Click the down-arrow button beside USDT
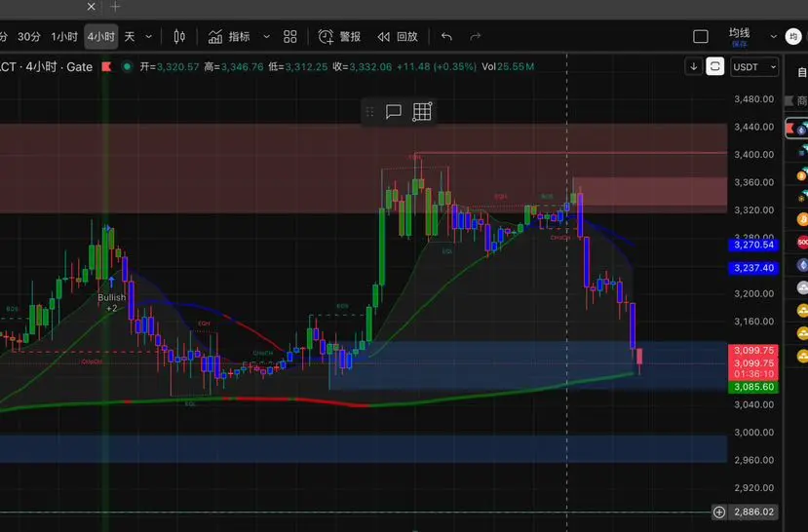The image size is (808, 532). (694, 66)
